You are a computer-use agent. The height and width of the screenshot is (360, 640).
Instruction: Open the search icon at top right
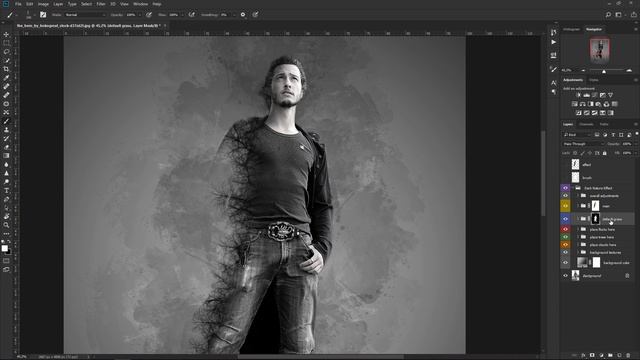(608, 15)
